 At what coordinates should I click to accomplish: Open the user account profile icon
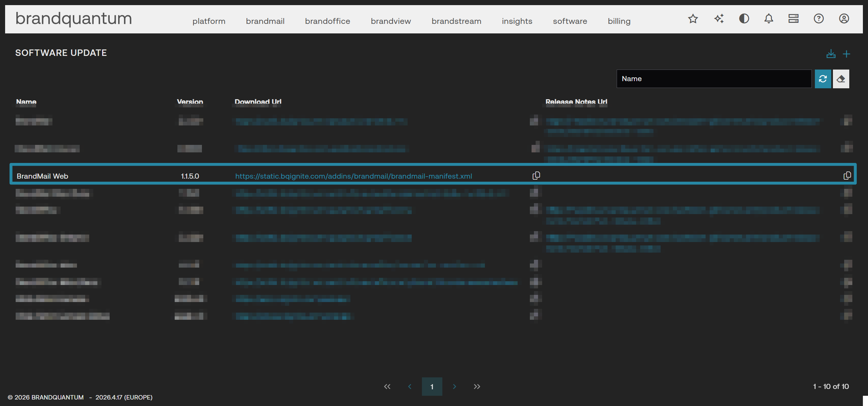coord(844,19)
